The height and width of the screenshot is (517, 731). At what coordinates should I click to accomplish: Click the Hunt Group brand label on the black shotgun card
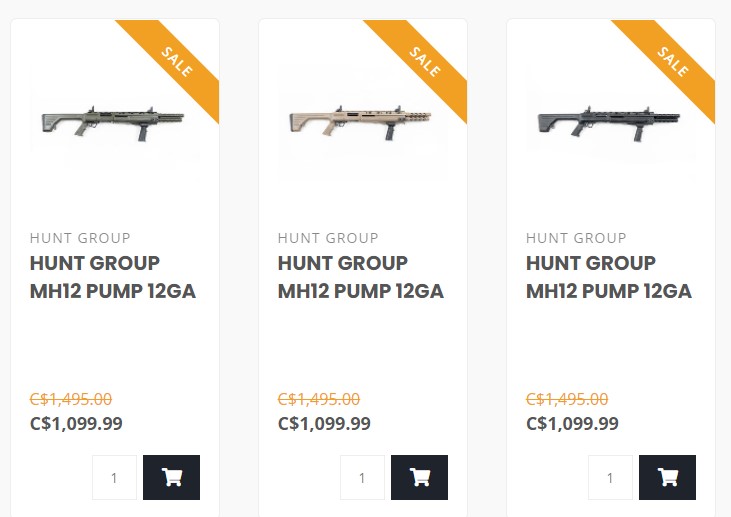click(x=576, y=238)
